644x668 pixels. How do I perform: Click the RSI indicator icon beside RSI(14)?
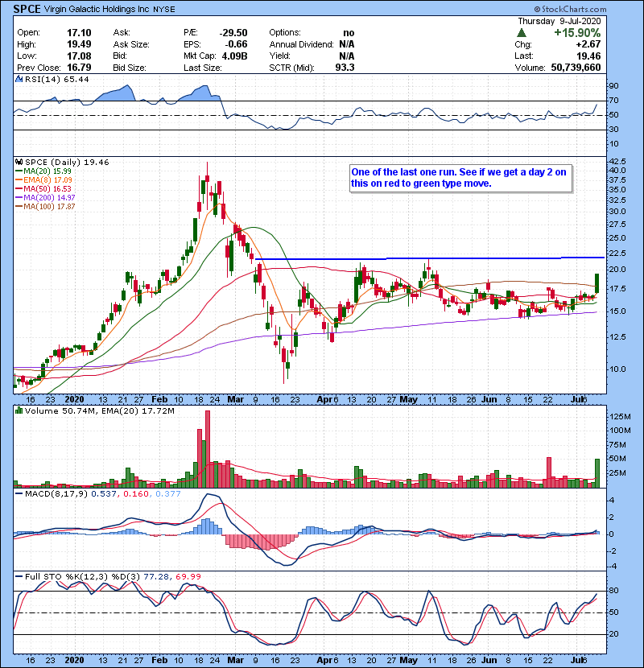[x=19, y=79]
